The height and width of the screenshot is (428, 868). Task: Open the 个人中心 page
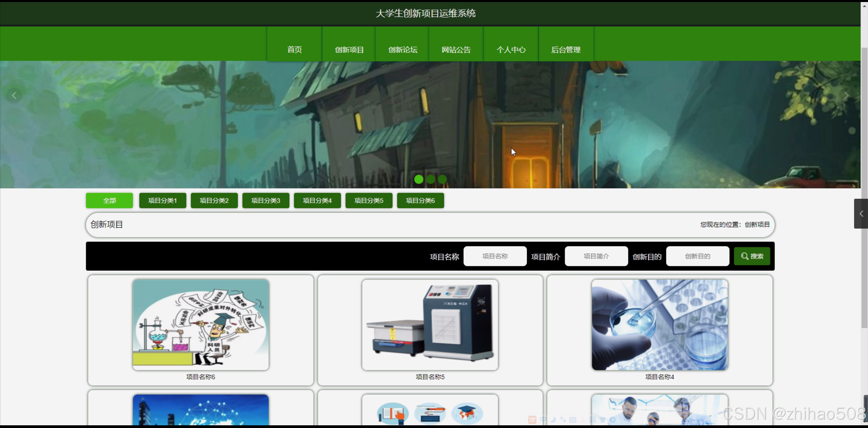click(x=511, y=50)
